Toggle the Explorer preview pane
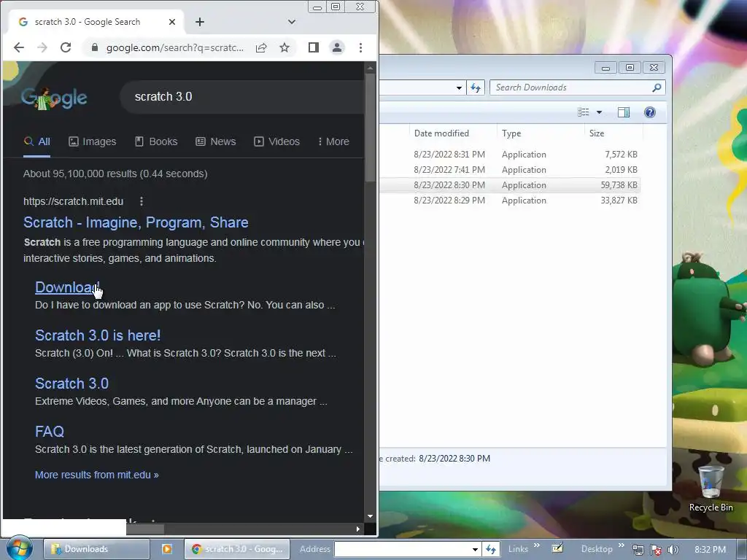This screenshot has width=747, height=560. pyautogui.click(x=624, y=112)
